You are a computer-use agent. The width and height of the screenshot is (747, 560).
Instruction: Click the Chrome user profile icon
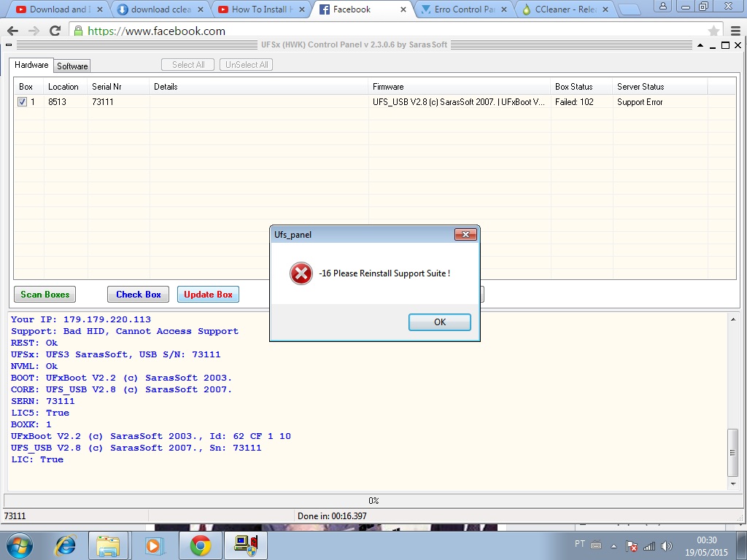coord(662,6)
